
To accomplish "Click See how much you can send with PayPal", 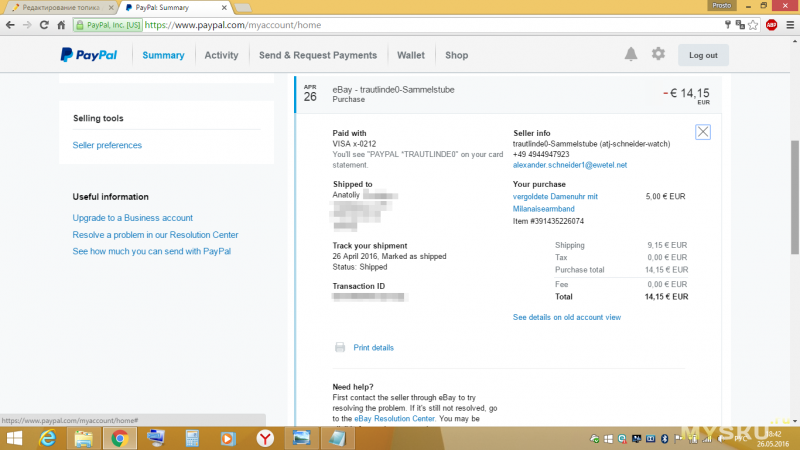I will click(x=152, y=251).
